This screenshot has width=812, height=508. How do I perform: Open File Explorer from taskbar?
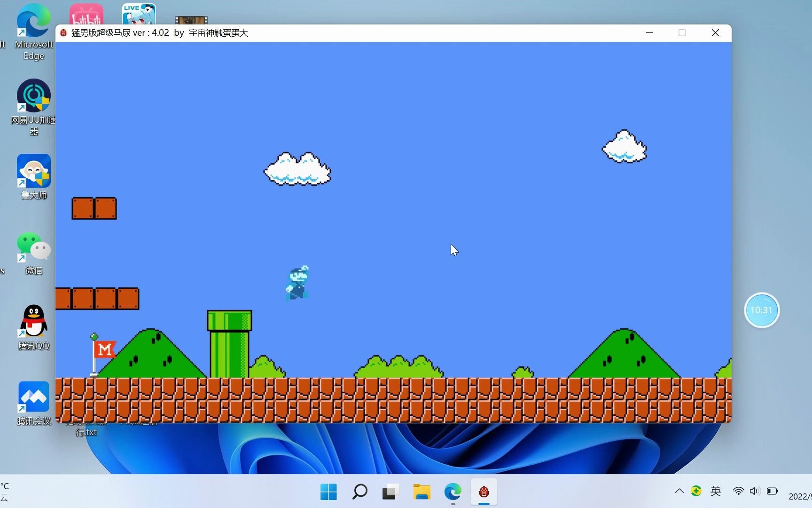coord(422,492)
